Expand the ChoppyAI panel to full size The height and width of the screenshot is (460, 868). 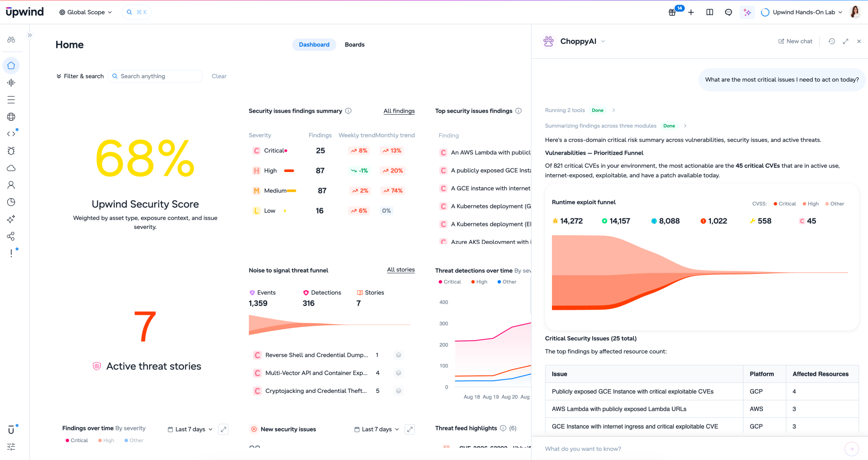[x=845, y=41]
